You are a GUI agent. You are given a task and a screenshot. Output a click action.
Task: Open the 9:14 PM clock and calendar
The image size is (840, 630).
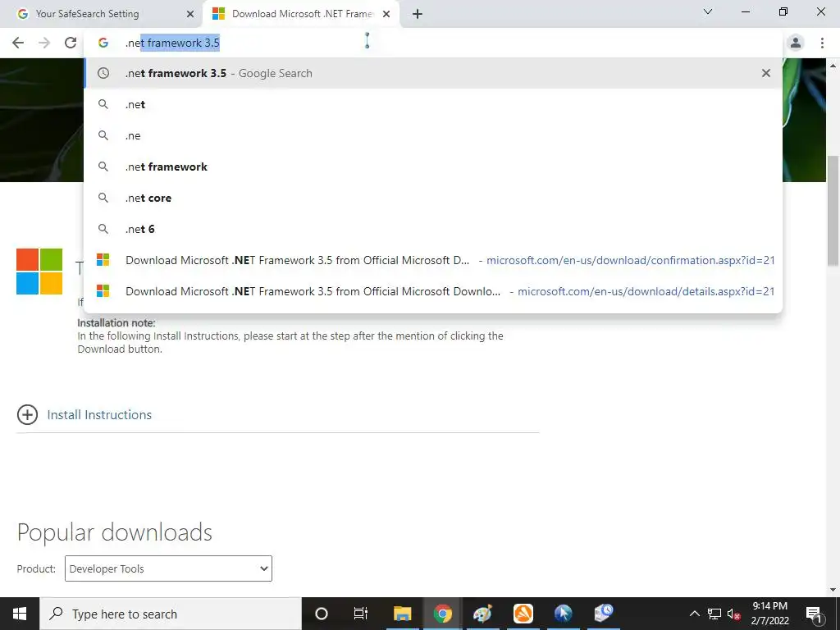point(769,614)
